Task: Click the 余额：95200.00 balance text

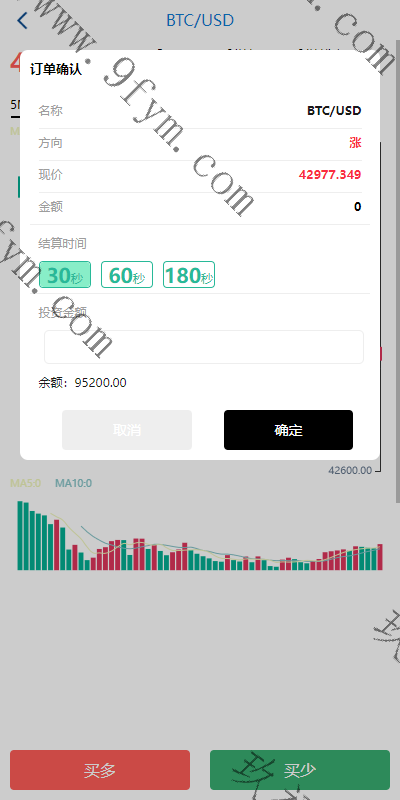Action: click(82, 383)
